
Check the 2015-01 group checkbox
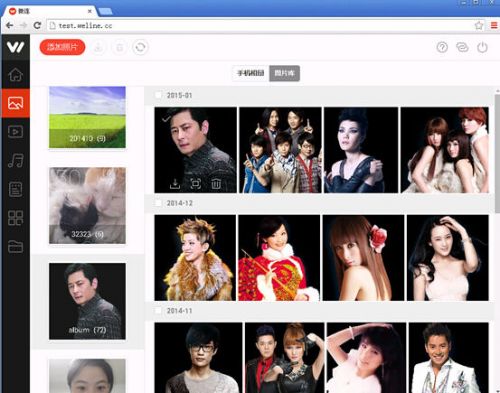(x=158, y=95)
